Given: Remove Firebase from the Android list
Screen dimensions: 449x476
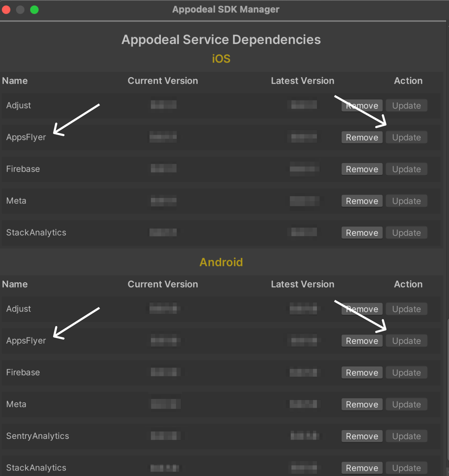Looking at the screenshot, I should click(362, 373).
